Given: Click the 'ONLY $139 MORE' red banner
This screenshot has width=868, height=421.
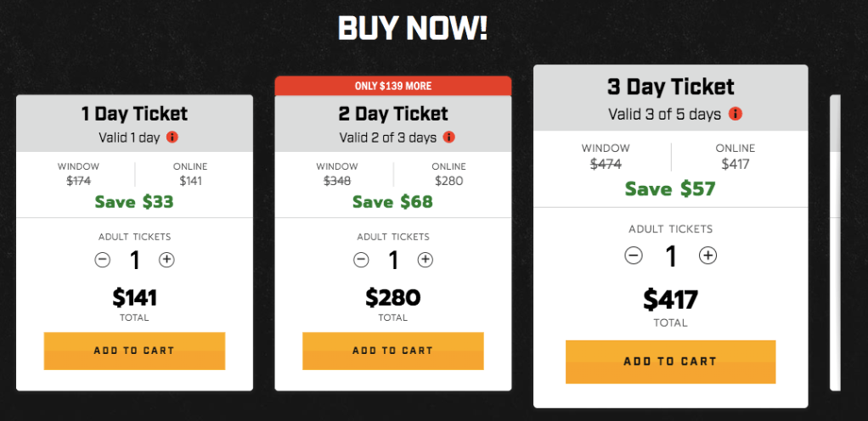Looking at the screenshot, I should click(x=392, y=86).
